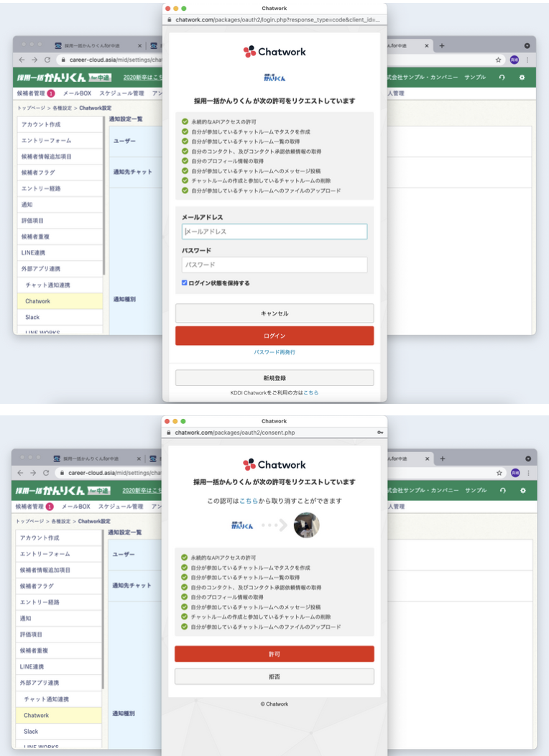Open スケジュール管理 menu behind the consent popup
The image size is (549, 756).
point(121,506)
